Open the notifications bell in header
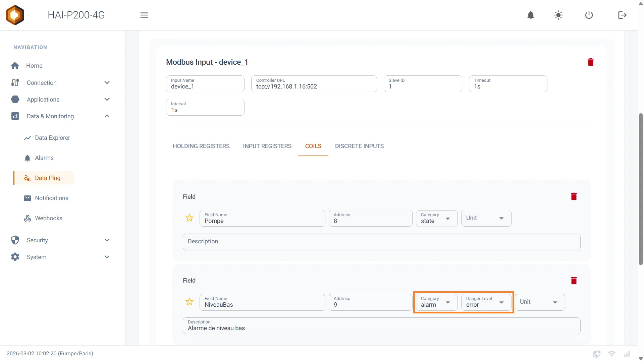This screenshot has width=644, height=362. click(x=531, y=15)
